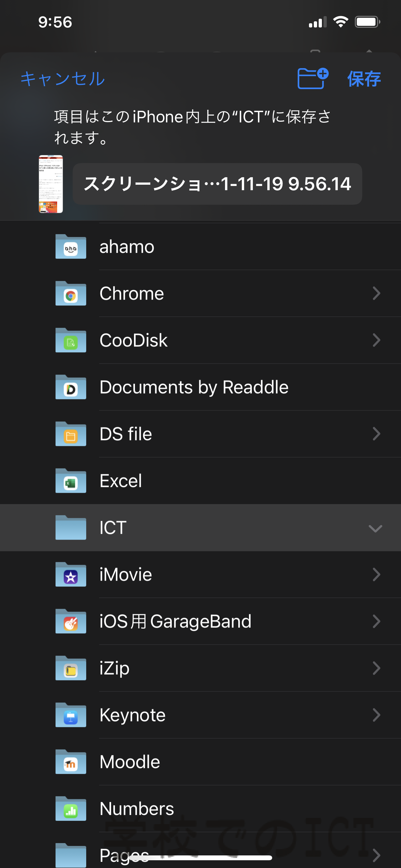This screenshot has height=868, width=401.
Task: Expand the DS file folder chevron
Action: point(376,434)
